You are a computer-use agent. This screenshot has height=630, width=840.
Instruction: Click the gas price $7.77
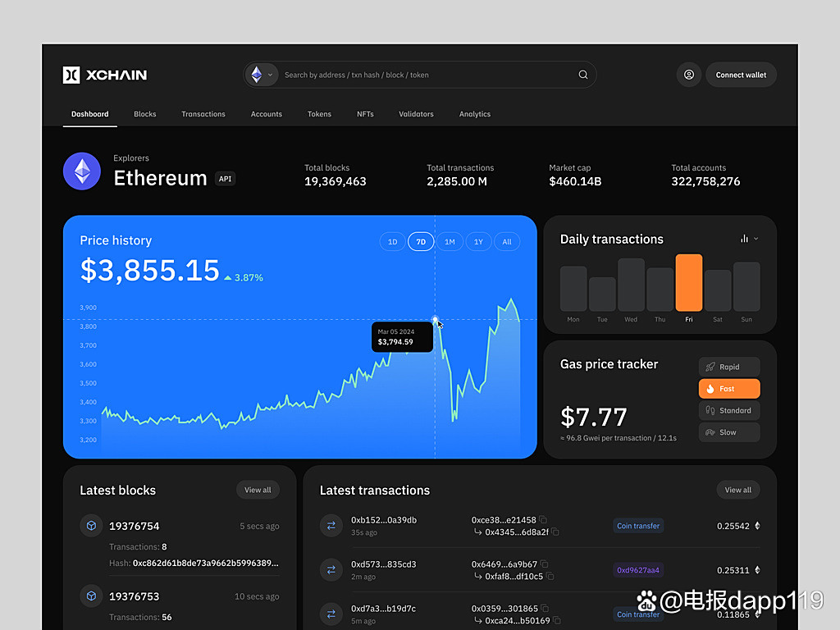point(594,417)
